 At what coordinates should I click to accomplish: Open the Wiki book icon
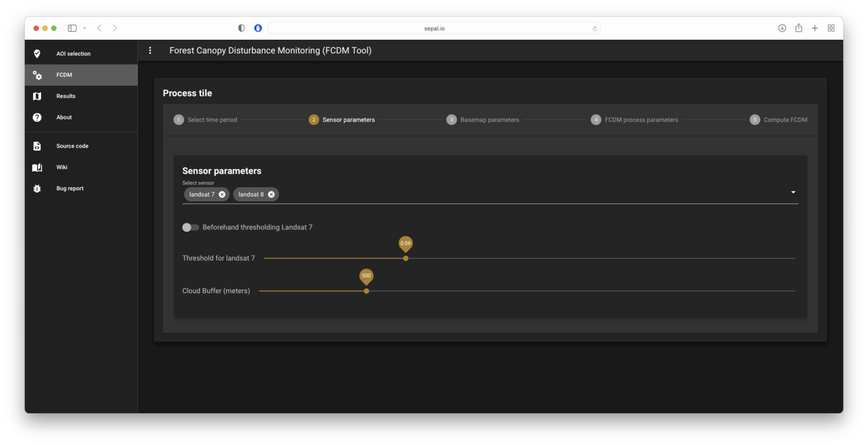tap(37, 167)
